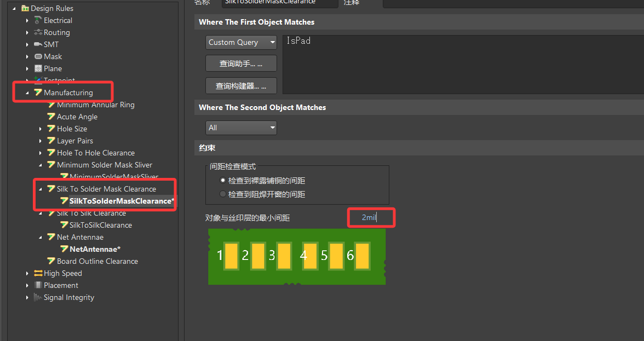The image size is (644, 341).
Task: Click the Acute Angle rule icon
Action: click(51, 117)
